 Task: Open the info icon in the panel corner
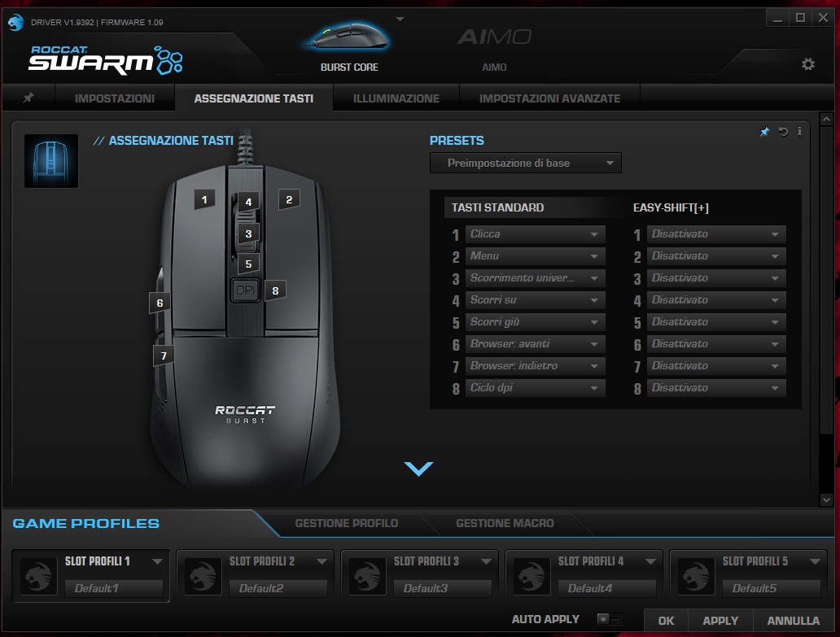click(x=799, y=131)
